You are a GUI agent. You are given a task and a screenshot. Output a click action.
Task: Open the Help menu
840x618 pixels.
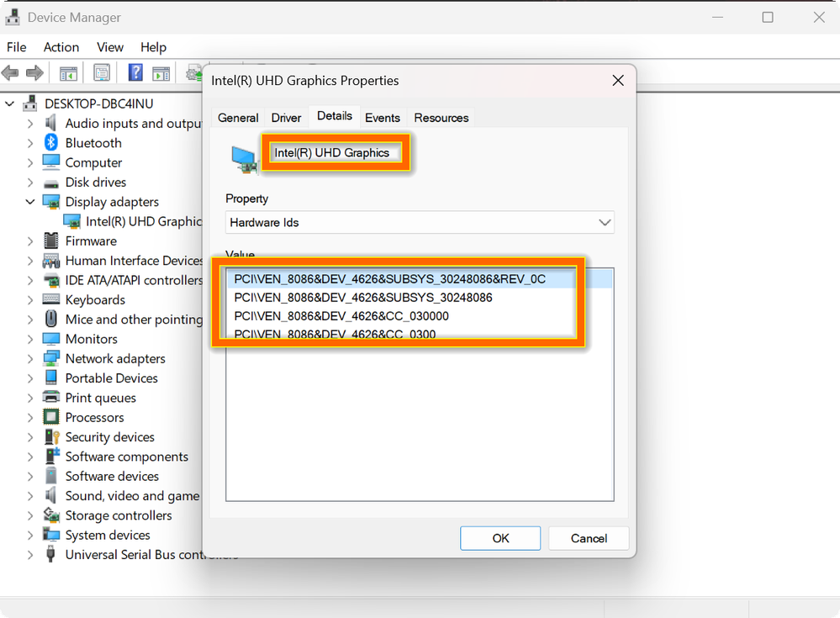tap(153, 47)
